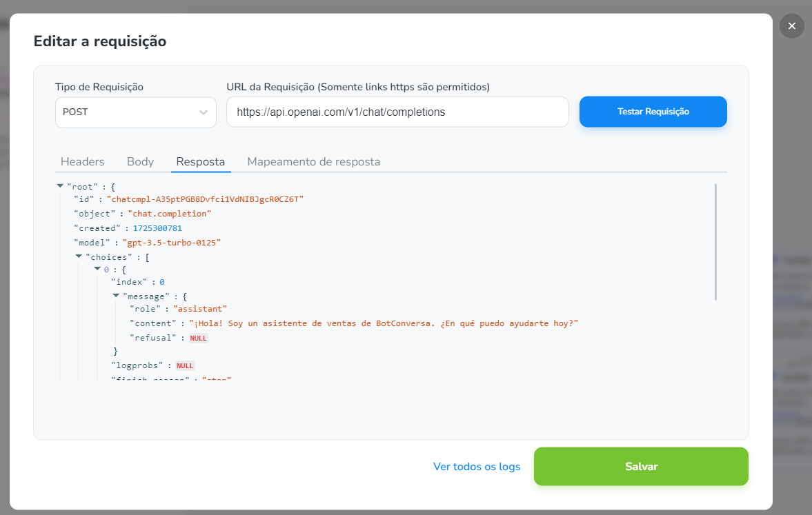Click the chatcmpl id value string

pos(205,199)
